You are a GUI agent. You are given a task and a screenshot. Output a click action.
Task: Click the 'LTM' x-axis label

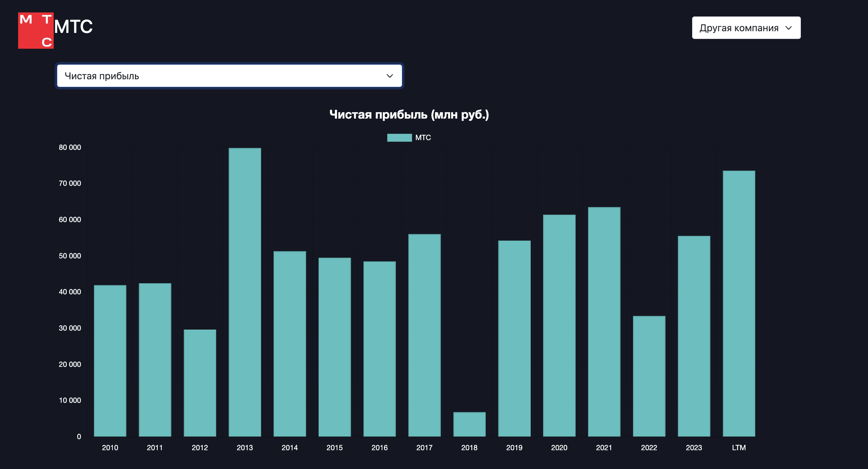(x=739, y=448)
